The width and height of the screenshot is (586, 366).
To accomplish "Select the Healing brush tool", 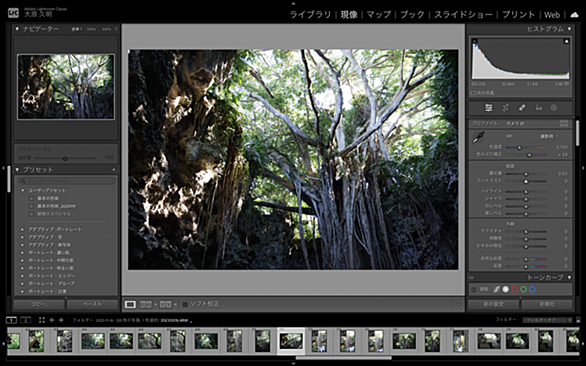I will coord(522,108).
